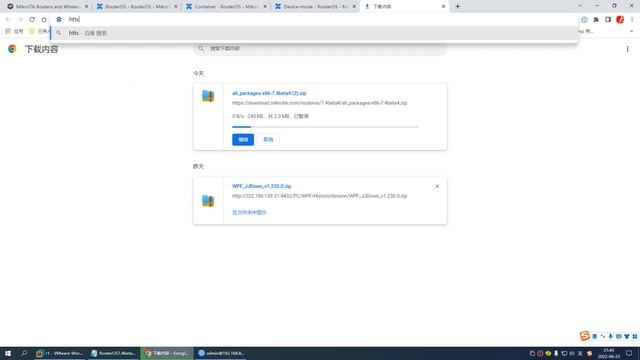Remove WPF_JJDown from the downloads list
The height and width of the screenshot is (360, 640).
437,186
